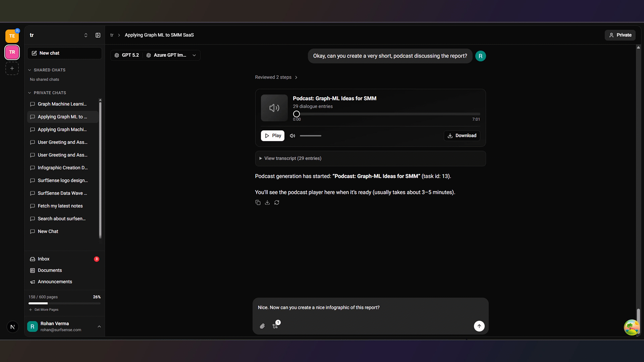This screenshot has width=644, height=362.
Task: Open SurfSense logo design chat
Action: tap(62, 180)
